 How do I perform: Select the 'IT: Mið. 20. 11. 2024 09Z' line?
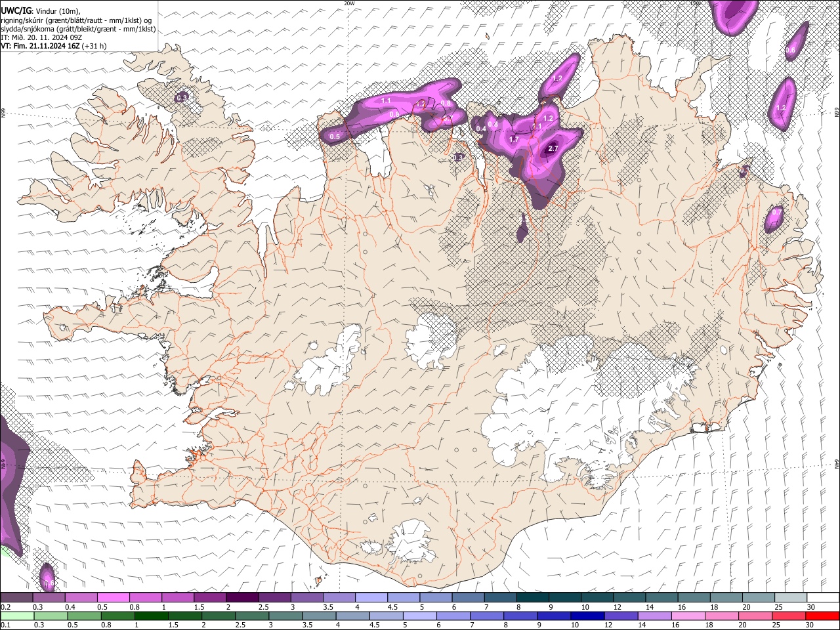click(41, 37)
